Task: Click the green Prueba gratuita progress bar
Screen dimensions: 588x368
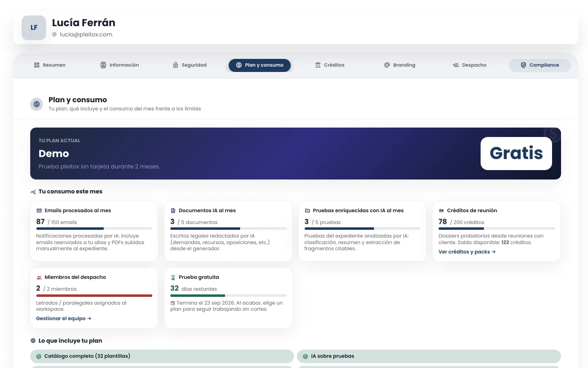Action: (x=228, y=296)
